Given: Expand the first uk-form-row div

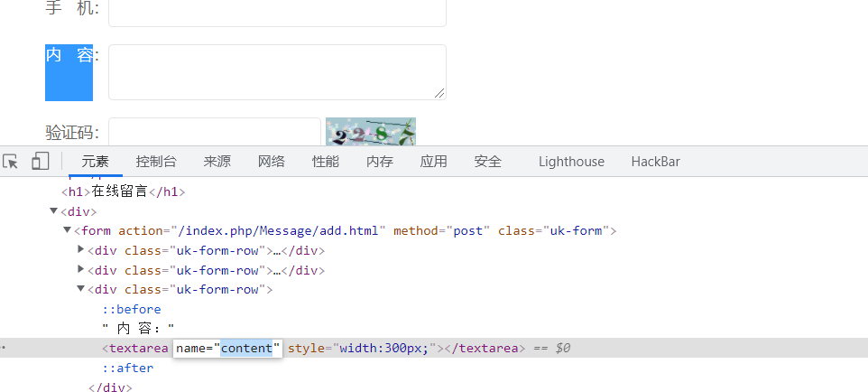Looking at the screenshot, I should [81, 249].
